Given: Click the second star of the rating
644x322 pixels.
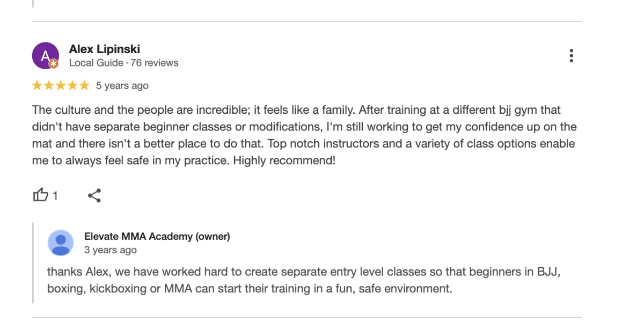Looking at the screenshot, I should (49, 85).
